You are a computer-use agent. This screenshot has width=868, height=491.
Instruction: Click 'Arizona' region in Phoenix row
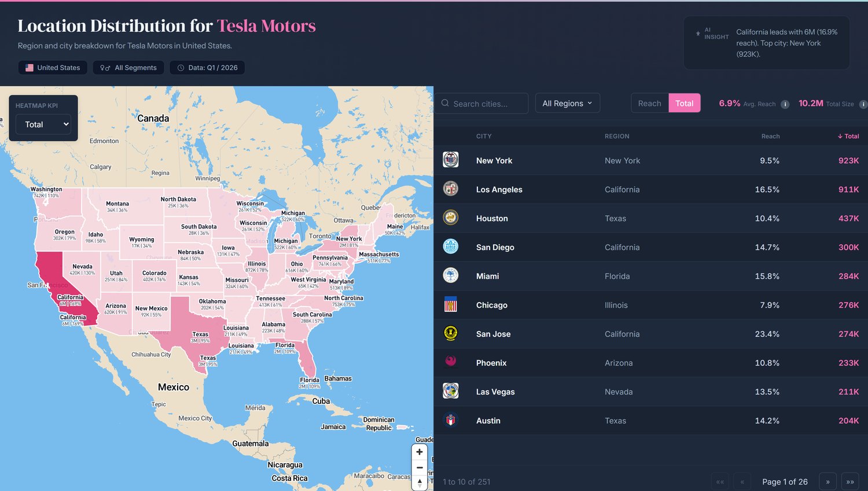tap(619, 363)
